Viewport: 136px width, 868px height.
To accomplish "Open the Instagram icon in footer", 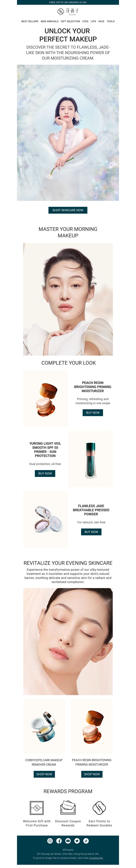I will click(50, 841).
